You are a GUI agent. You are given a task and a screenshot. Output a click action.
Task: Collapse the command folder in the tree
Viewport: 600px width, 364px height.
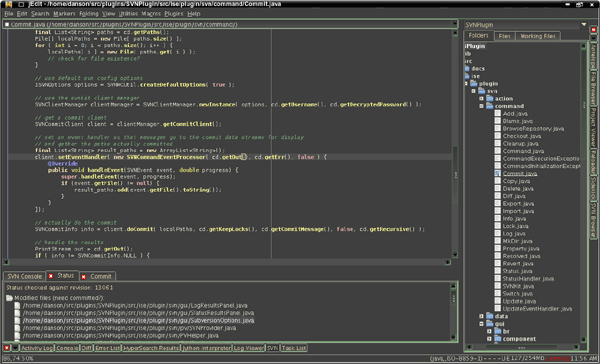click(481, 106)
